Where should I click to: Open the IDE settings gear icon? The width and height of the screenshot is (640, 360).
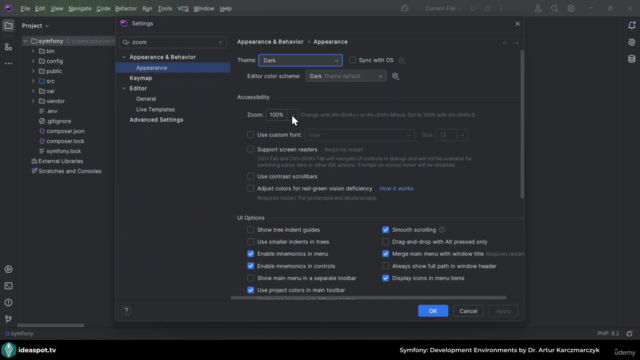[571, 9]
